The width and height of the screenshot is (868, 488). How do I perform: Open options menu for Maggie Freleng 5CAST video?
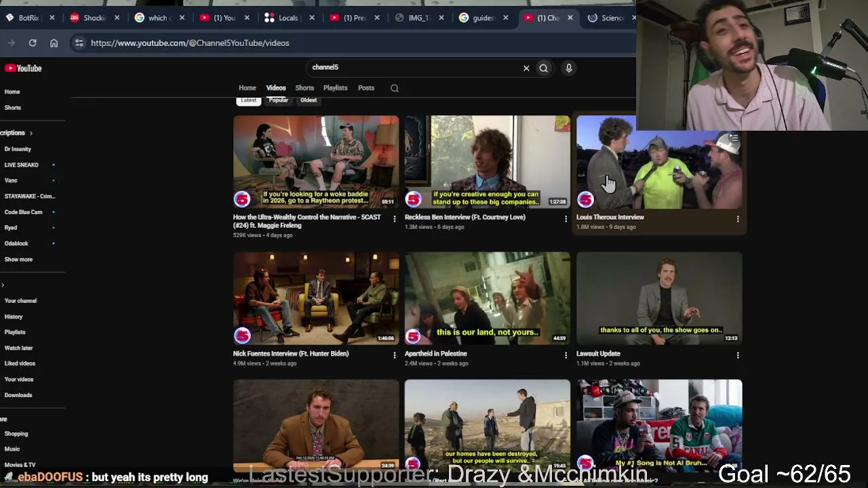[x=394, y=218]
